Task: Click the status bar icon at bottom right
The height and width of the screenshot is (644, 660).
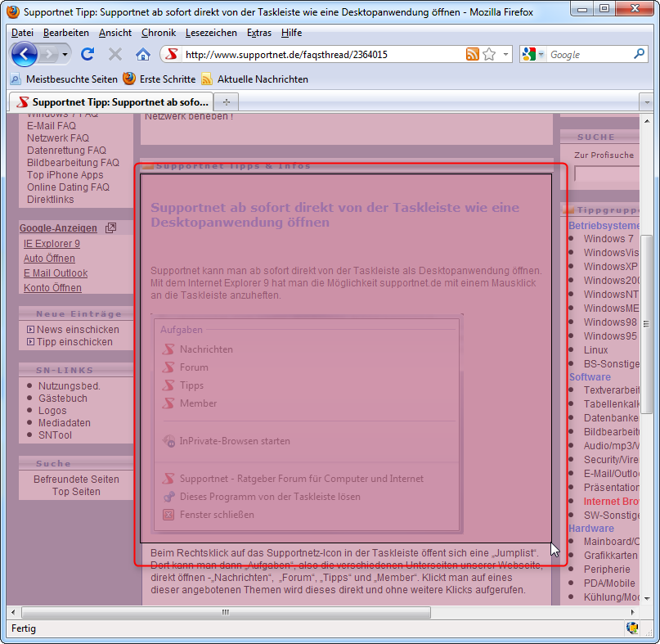Action: click(x=632, y=628)
